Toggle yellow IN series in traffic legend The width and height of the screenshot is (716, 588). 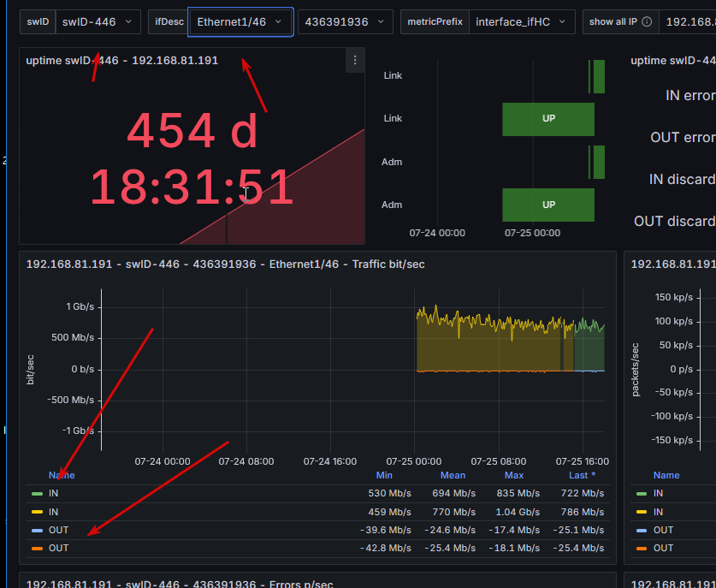[x=53, y=512]
